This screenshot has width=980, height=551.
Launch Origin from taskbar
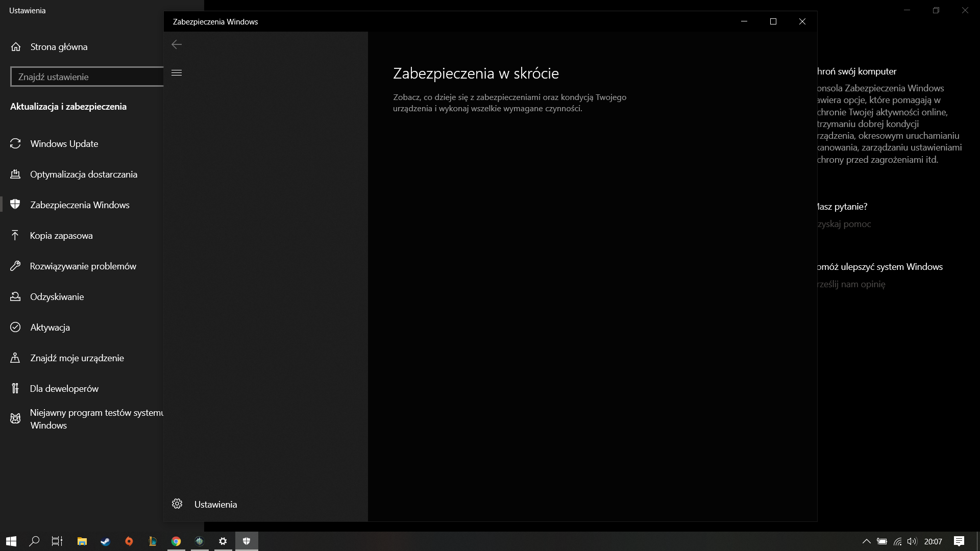pyautogui.click(x=129, y=541)
